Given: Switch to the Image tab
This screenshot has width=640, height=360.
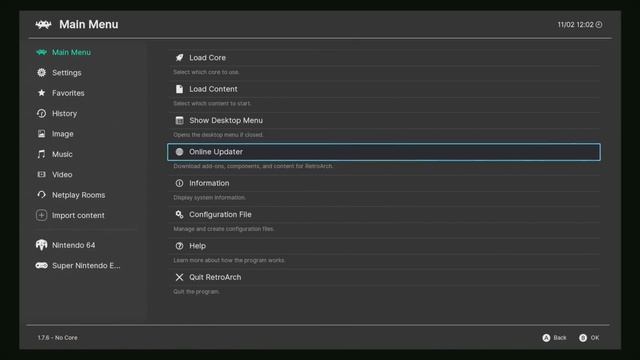Looking at the screenshot, I should click(63, 134).
